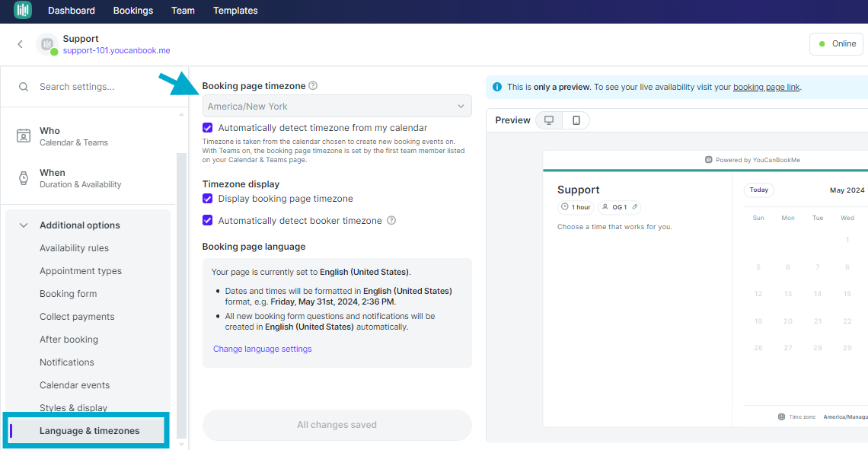Image resolution: width=868 pixels, height=450 pixels.
Task: Click help icon beside Booking page timezone
Action: pyautogui.click(x=313, y=86)
